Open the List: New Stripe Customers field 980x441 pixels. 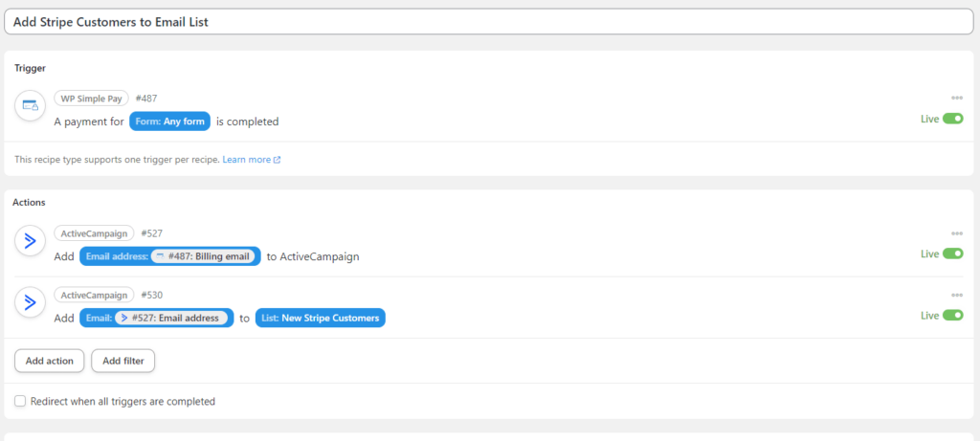click(x=320, y=318)
